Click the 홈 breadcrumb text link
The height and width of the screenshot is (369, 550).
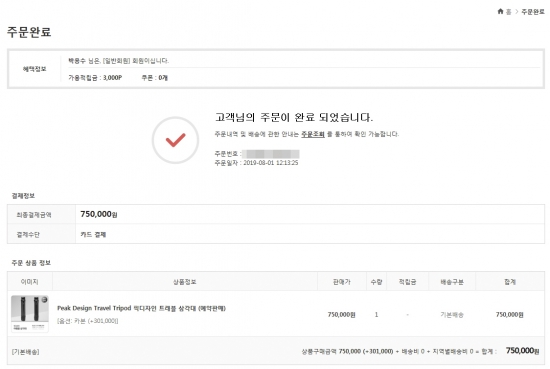(509, 12)
